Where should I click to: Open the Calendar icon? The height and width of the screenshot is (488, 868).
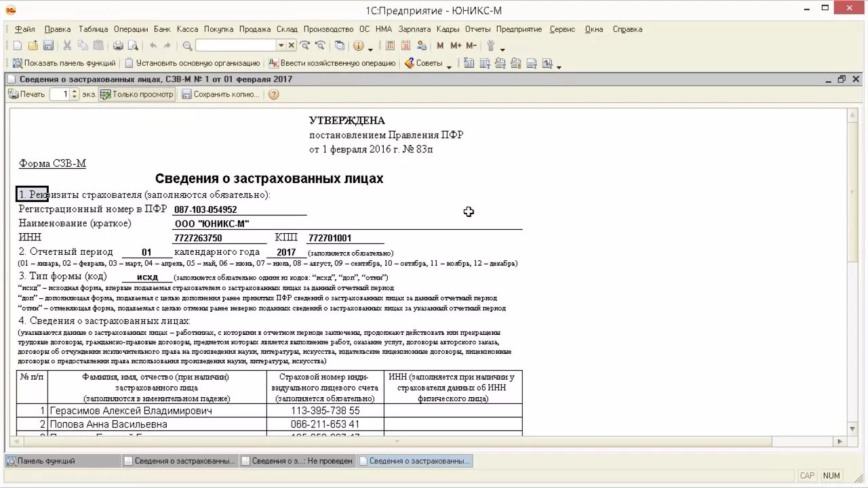406,45
